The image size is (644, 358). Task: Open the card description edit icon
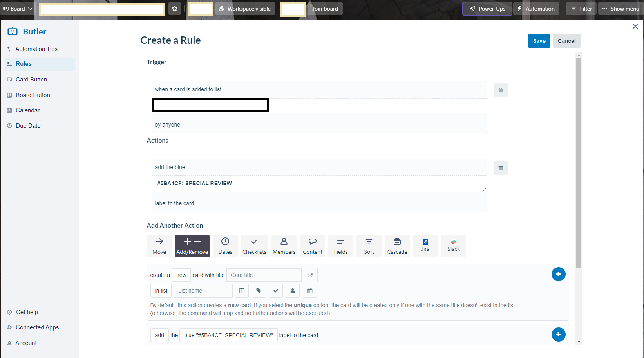click(x=310, y=275)
